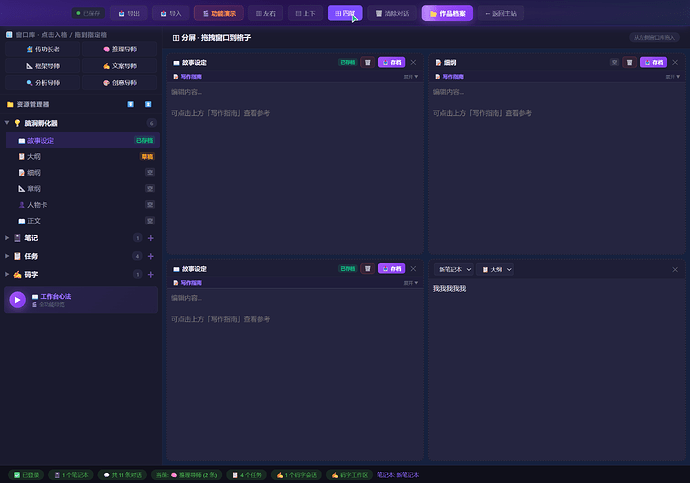Switch to 上下 split layout
Viewport: 690px width, 483px height.
[x=305, y=14]
